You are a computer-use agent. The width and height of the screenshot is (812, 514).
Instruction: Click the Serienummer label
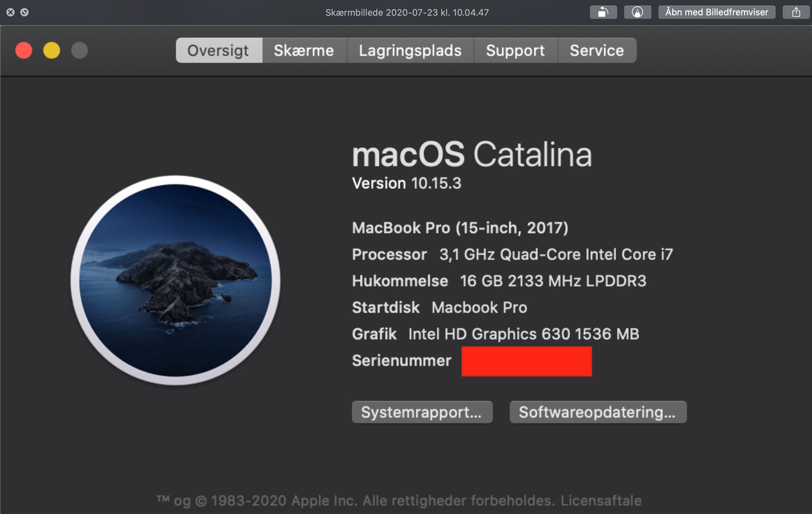coord(402,361)
